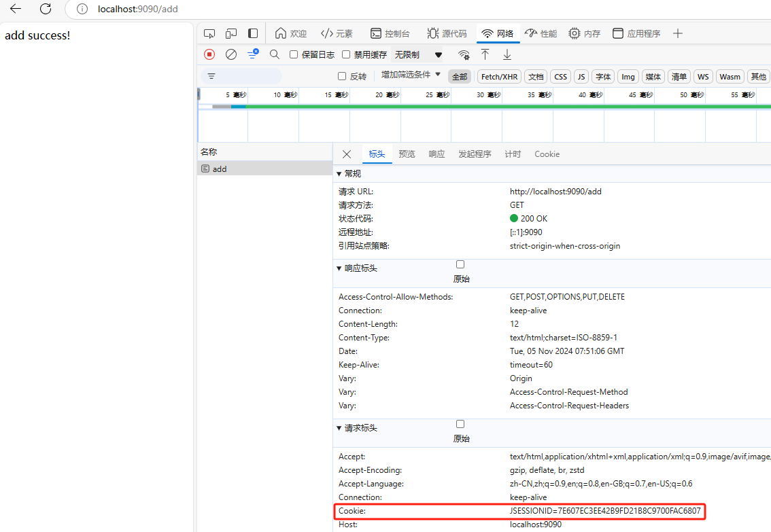The height and width of the screenshot is (532, 771).
Task: Open the 计时 details tab
Action: point(513,154)
